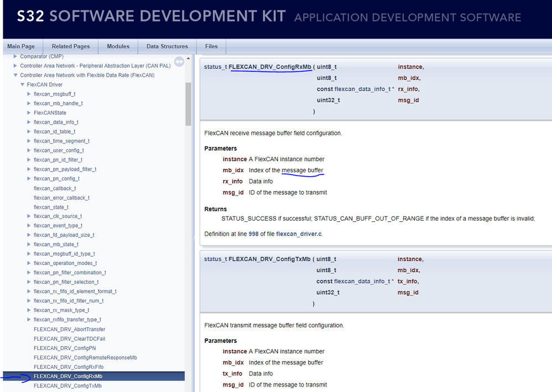Click 'STATUS_CAN_BUFF_OUT_OF_RANGE' return text

pos(369,219)
